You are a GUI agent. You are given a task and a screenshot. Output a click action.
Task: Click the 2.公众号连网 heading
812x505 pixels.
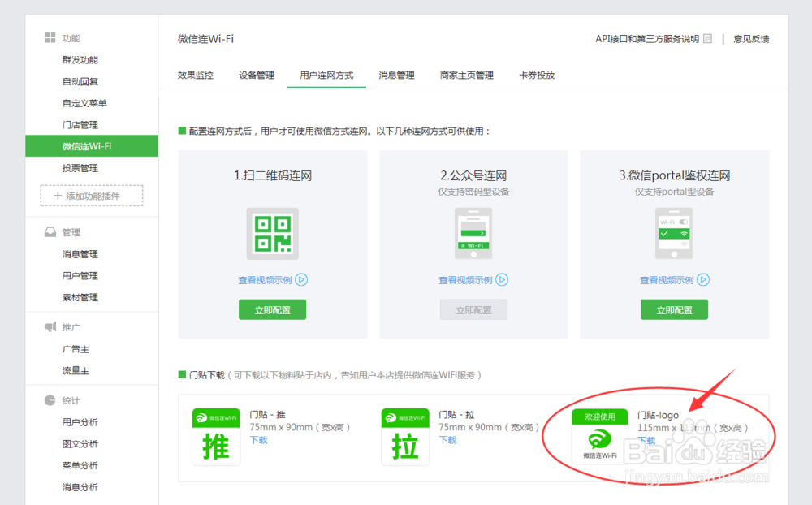click(473, 175)
